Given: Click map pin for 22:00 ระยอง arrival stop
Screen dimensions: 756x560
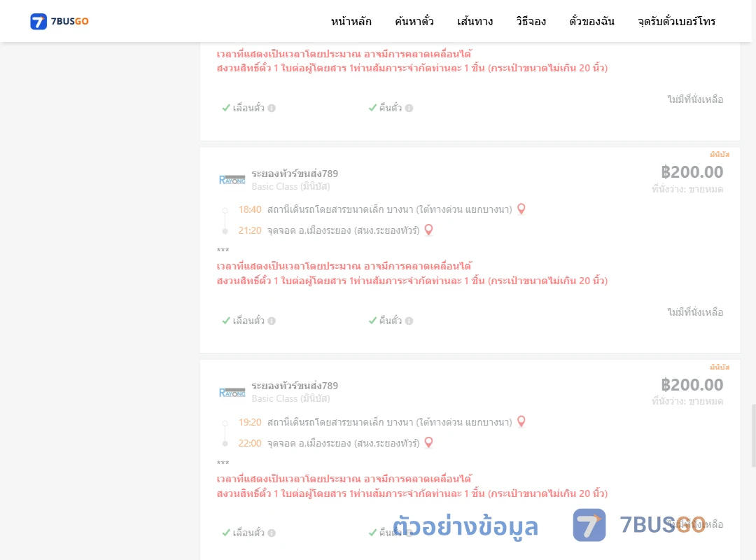Looking at the screenshot, I should click(x=428, y=442).
